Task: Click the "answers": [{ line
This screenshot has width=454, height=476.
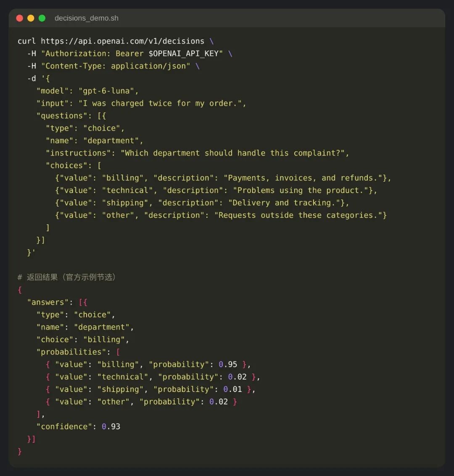Action: 57,302
